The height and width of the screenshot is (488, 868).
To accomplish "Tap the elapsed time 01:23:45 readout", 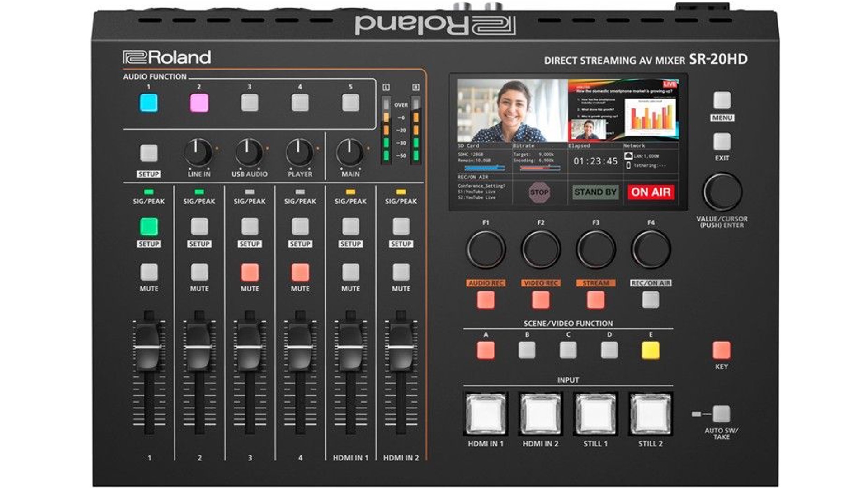I will 595,161.
